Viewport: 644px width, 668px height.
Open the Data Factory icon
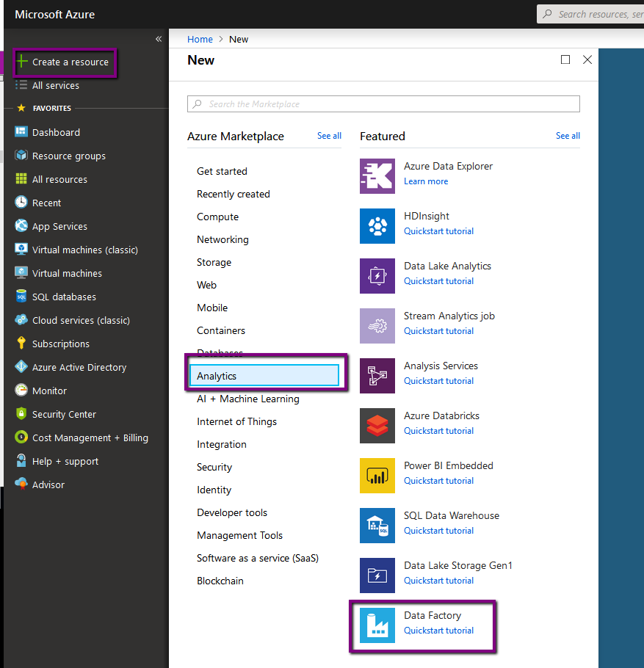pos(377,625)
